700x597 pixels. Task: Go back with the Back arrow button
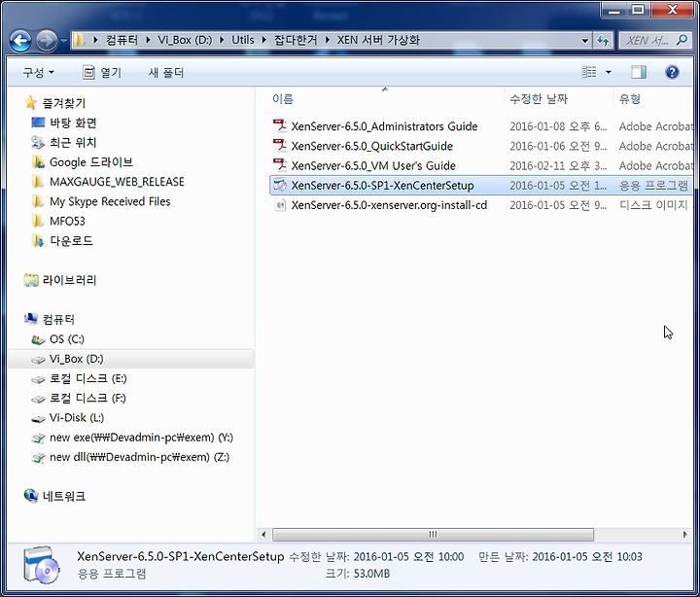click(x=20, y=41)
